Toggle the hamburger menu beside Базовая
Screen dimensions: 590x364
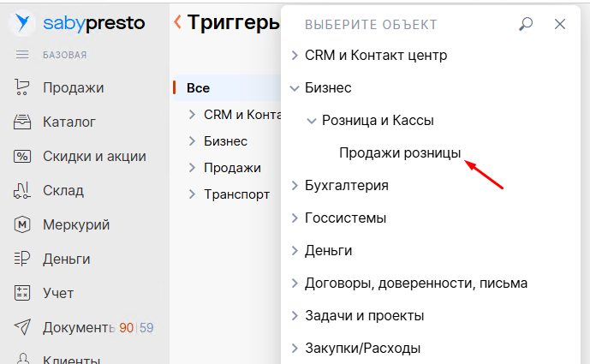coord(22,55)
